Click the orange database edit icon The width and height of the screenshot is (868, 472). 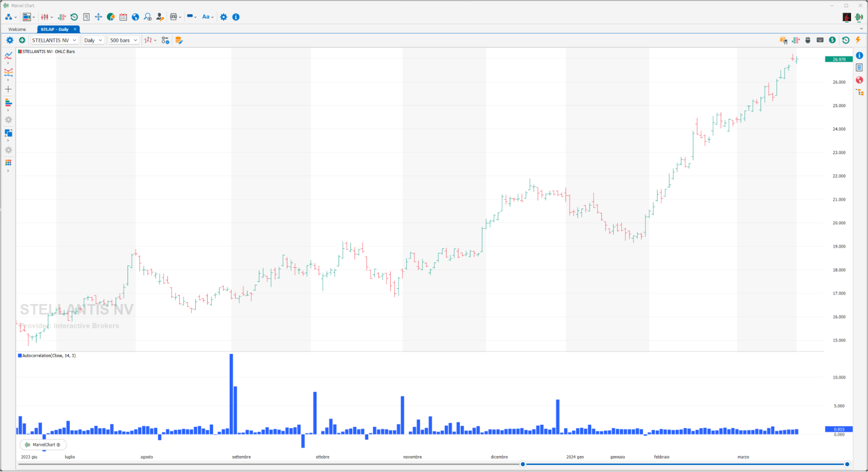pos(178,40)
